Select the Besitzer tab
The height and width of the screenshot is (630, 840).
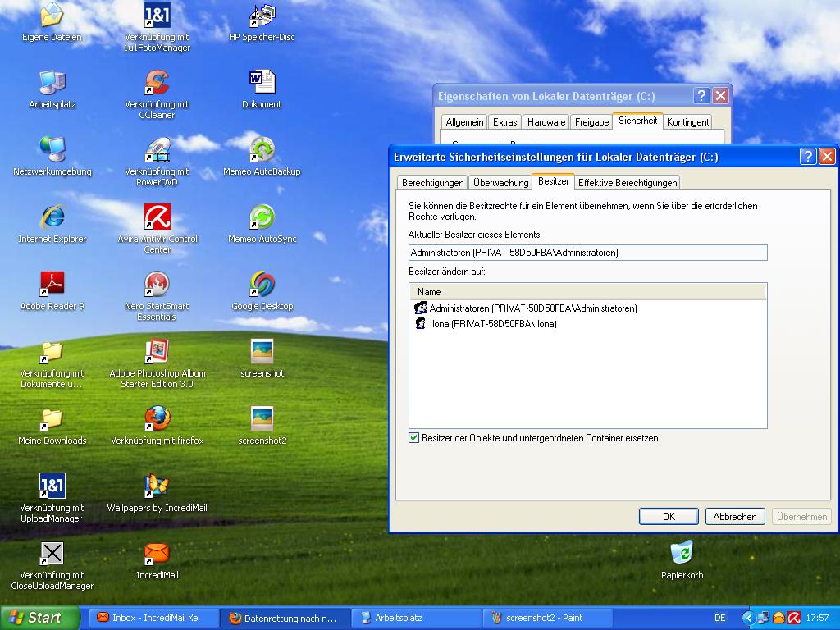point(553,181)
